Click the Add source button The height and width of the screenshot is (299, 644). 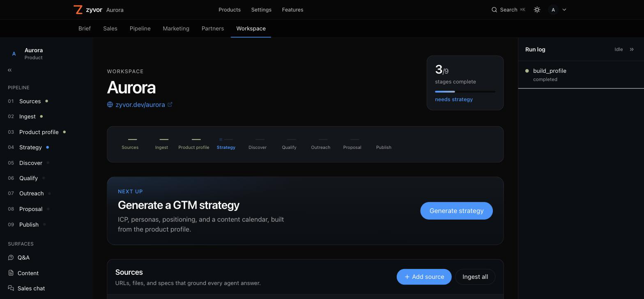click(424, 277)
